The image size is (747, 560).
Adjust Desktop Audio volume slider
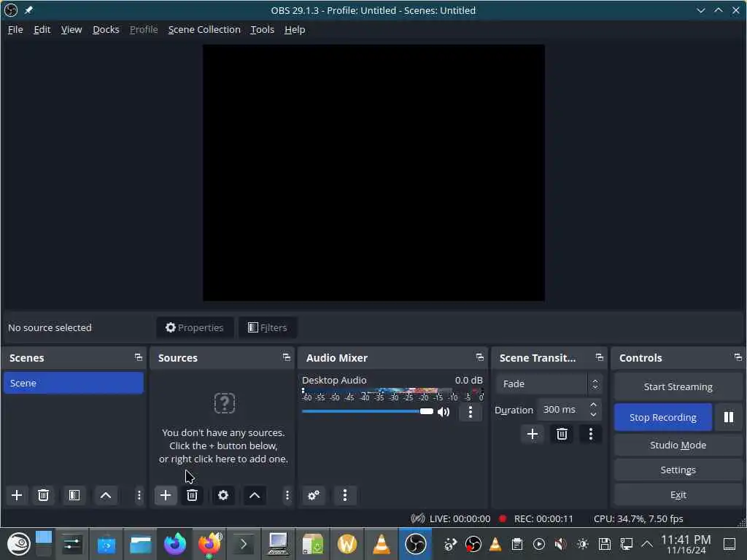click(368, 411)
